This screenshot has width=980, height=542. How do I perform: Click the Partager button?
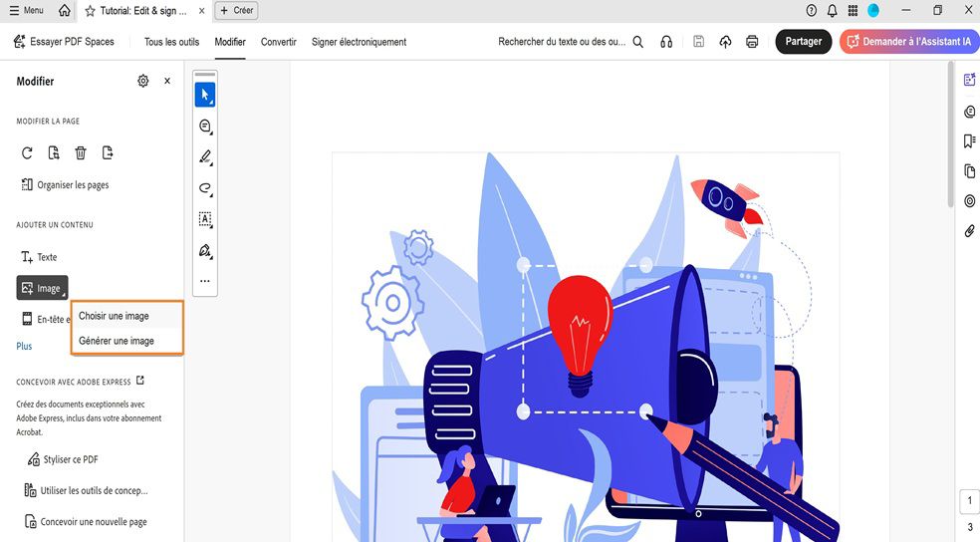804,41
